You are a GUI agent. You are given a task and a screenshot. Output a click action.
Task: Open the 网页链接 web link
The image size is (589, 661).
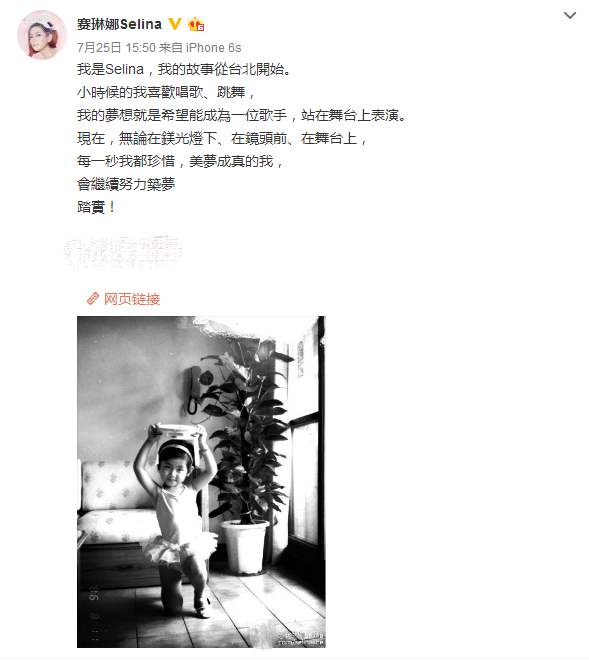coord(132,299)
